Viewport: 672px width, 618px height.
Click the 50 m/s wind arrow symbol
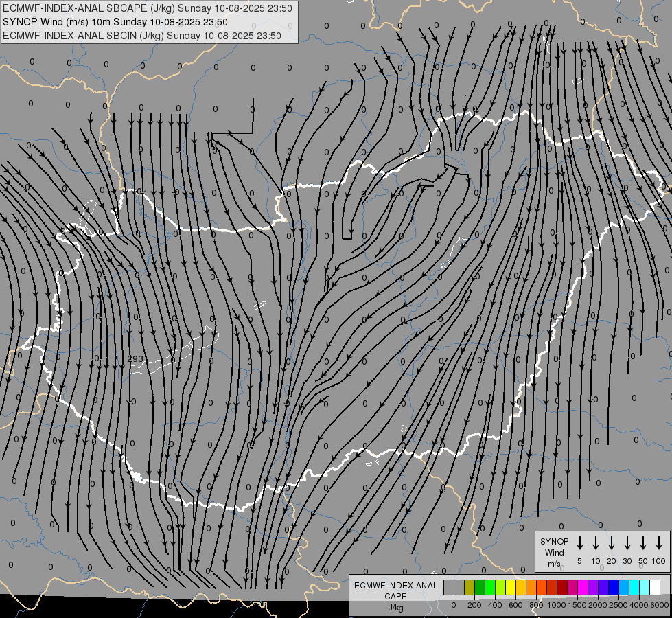click(643, 543)
